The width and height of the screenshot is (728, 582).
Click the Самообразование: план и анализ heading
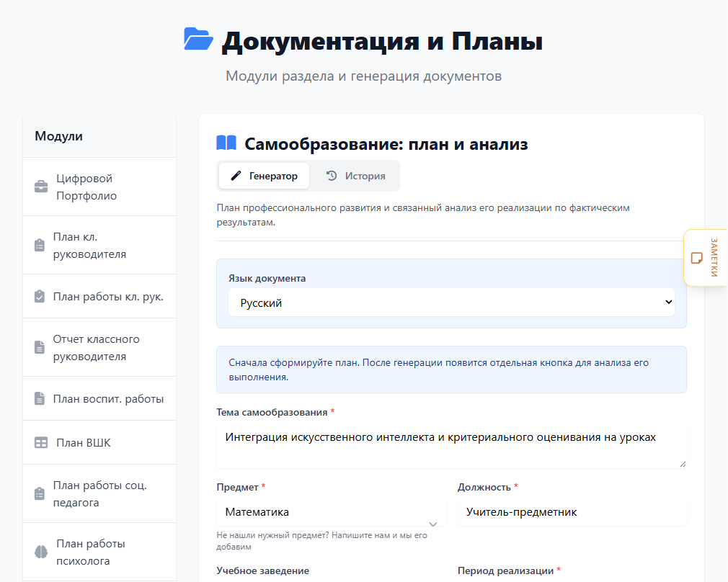[386, 144]
